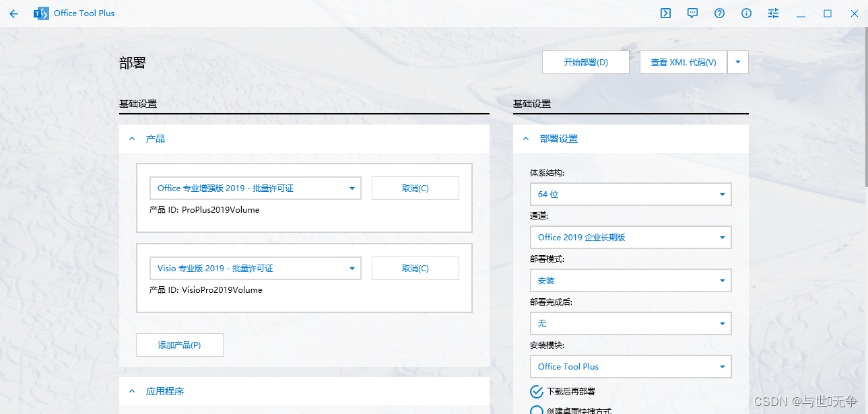Click the 安装模块 label

(547, 345)
